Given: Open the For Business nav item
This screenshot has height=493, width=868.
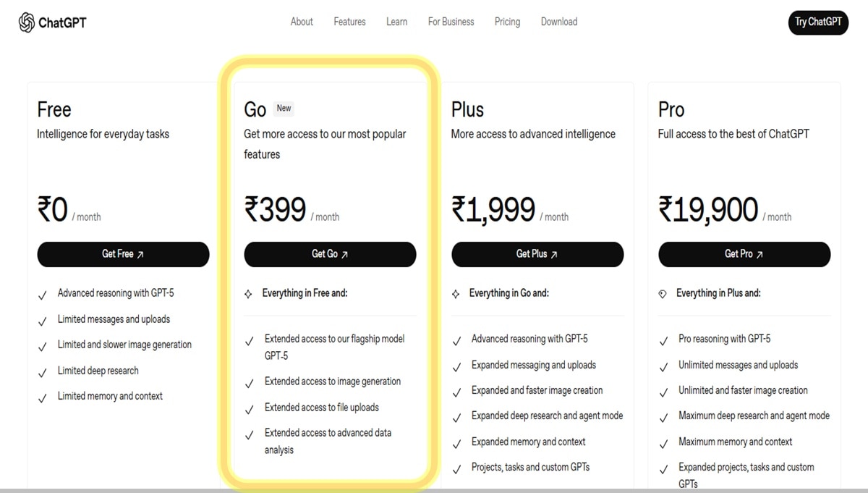Looking at the screenshot, I should (x=451, y=22).
